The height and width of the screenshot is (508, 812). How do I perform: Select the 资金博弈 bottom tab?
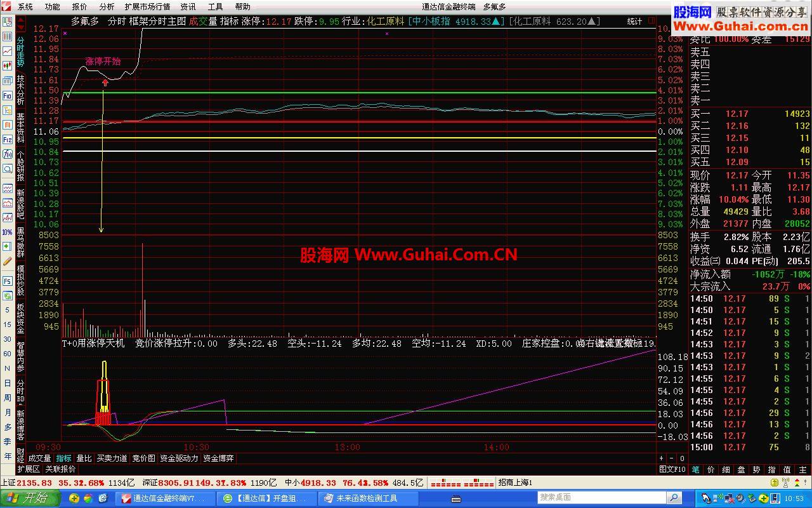pyautogui.click(x=219, y=458)
